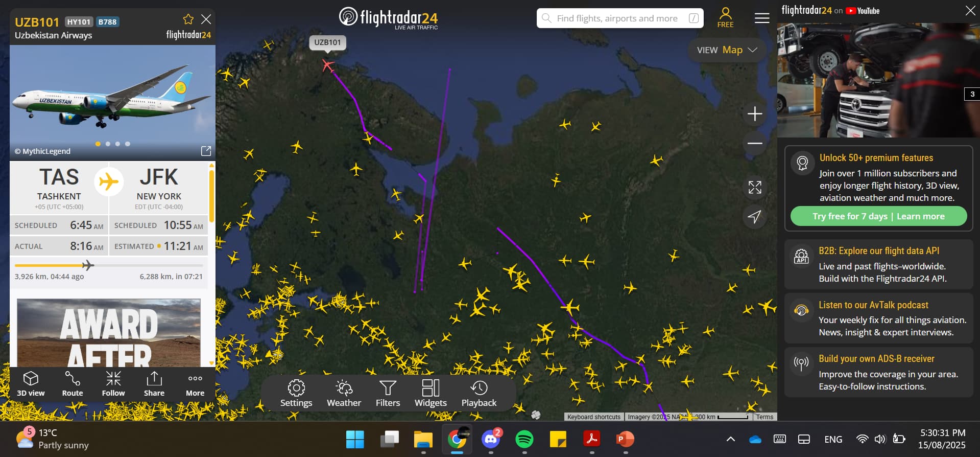980x457 pixels.
Task: Open Build your own ADS-B receiver
Action: pos(878,373)
